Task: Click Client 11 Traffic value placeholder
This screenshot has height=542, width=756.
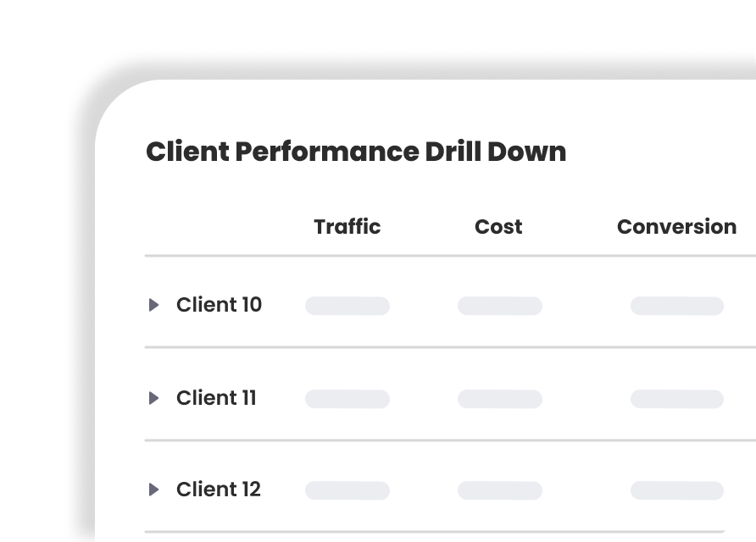Action: pyautogui.click(x=347, y=399)
